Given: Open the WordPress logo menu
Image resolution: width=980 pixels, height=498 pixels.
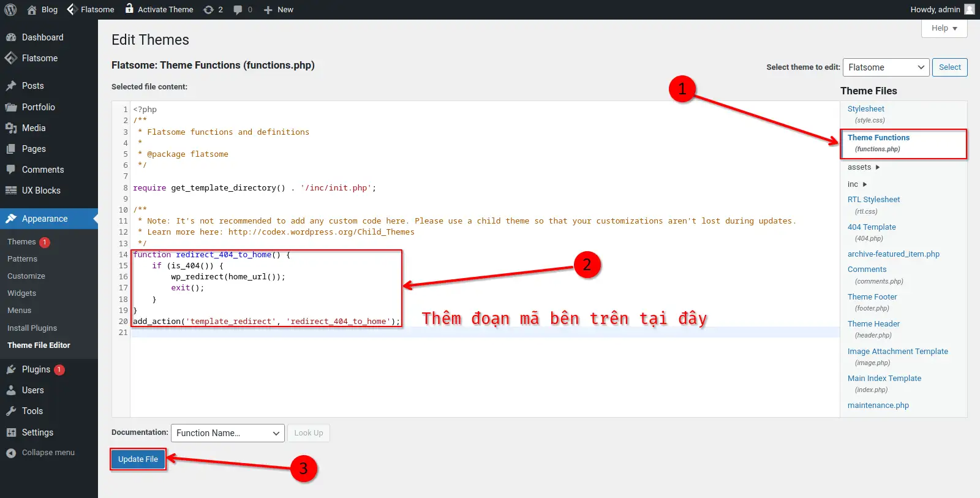Looking at the screenshot, I should [x=10, y=9].
